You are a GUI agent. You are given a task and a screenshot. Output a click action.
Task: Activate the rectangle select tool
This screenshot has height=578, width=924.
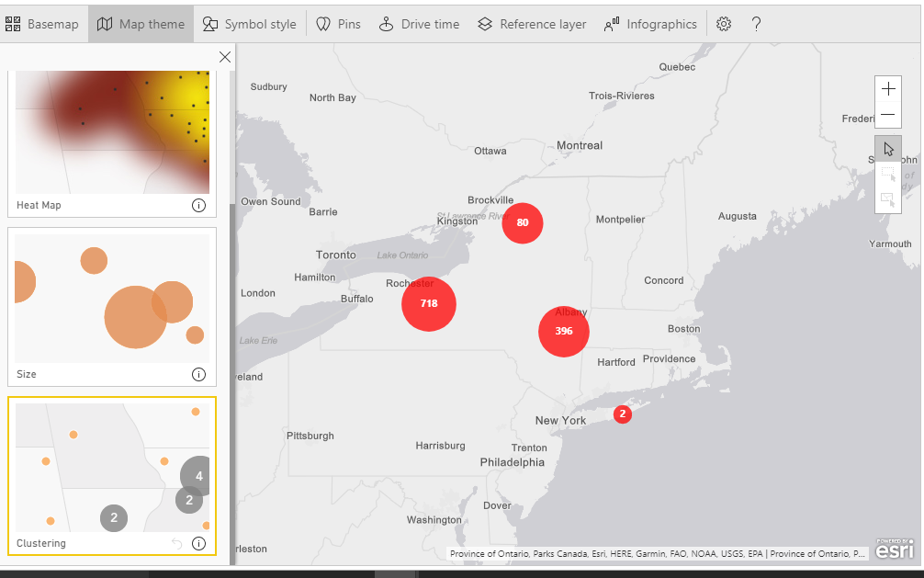888,175
